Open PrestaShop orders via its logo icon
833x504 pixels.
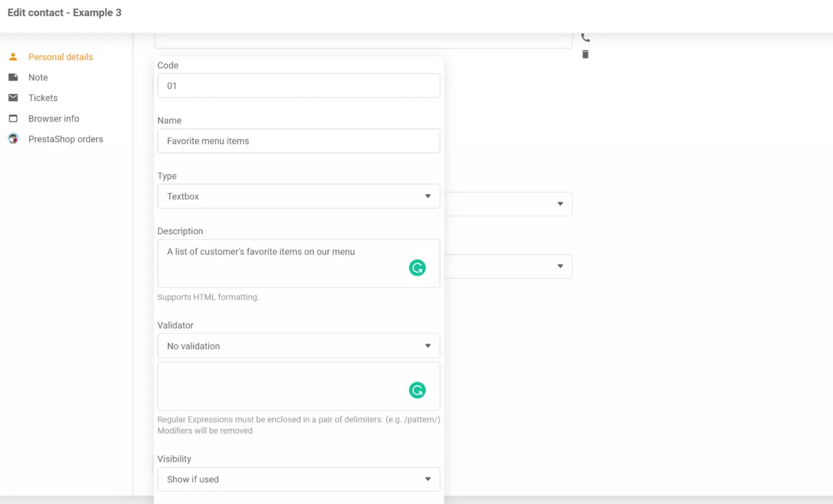click(x=12, y=139)
